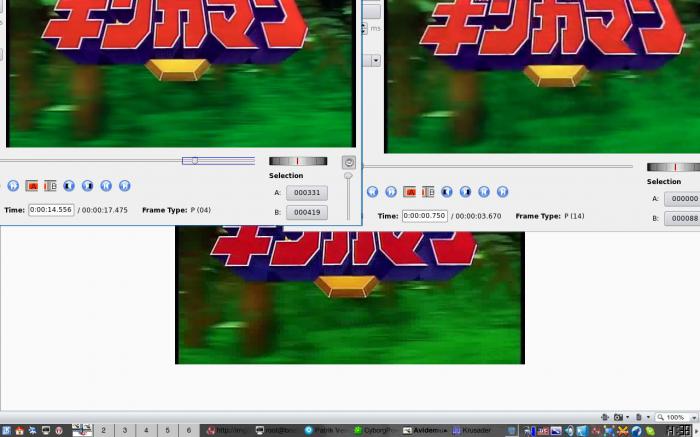The width and height of the screenshot is (700, 437).
Task: Open the CyborgP taskbar entry
Action: click(377, 431)
